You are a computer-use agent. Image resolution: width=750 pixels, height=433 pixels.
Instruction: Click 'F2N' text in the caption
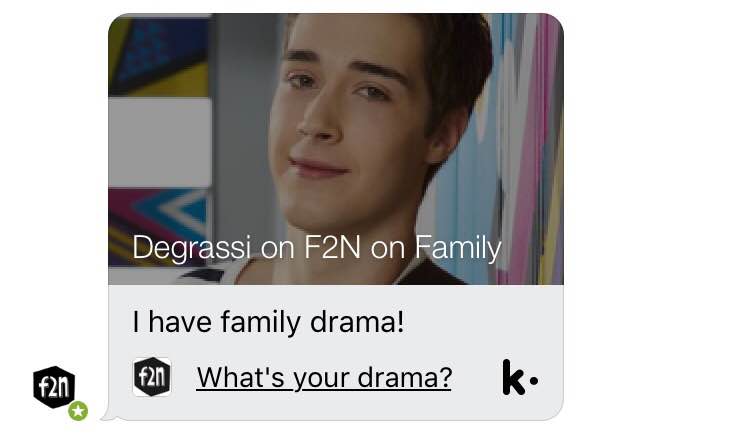click(331, 247)
